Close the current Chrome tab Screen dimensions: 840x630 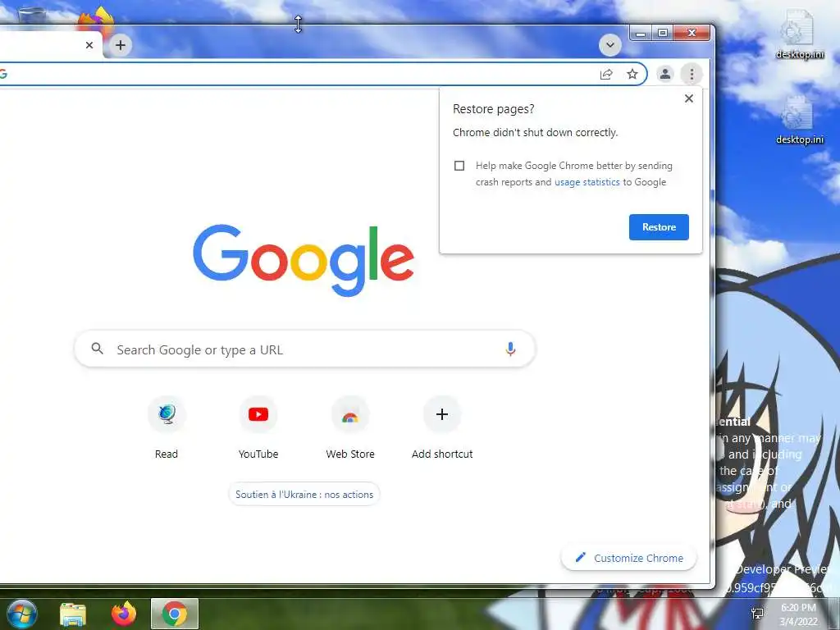point(89,45)
